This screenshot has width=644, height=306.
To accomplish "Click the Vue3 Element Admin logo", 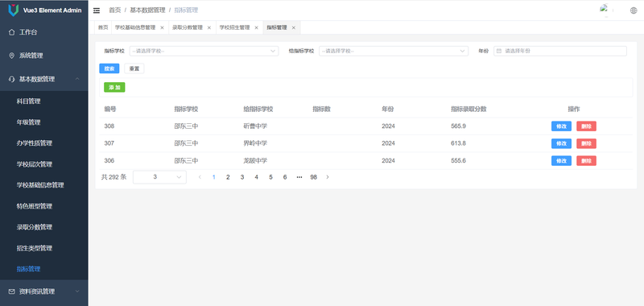I will pyautogui.click(x=14, y=10).
